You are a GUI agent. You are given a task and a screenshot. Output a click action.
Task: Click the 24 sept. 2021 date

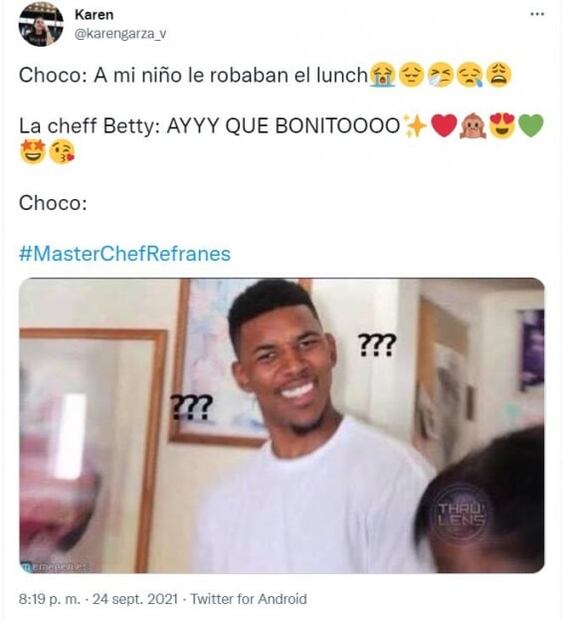pyautogui.click(x=135, y=599)
